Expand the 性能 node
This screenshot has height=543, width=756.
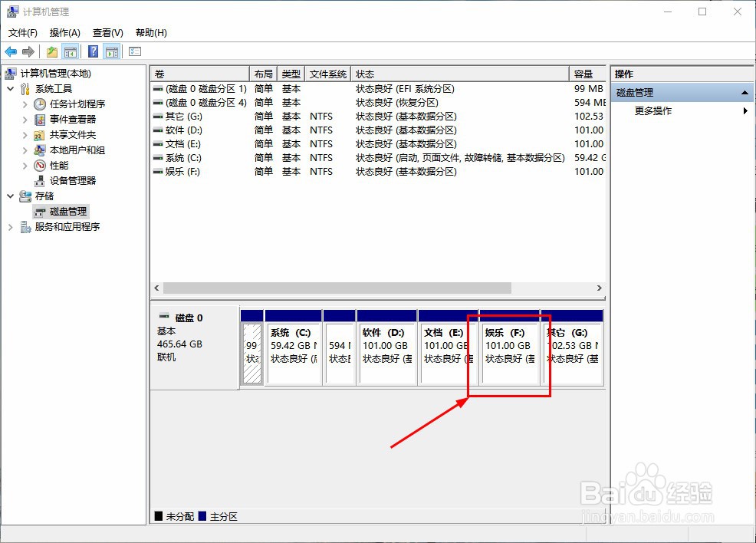point(25,166)
